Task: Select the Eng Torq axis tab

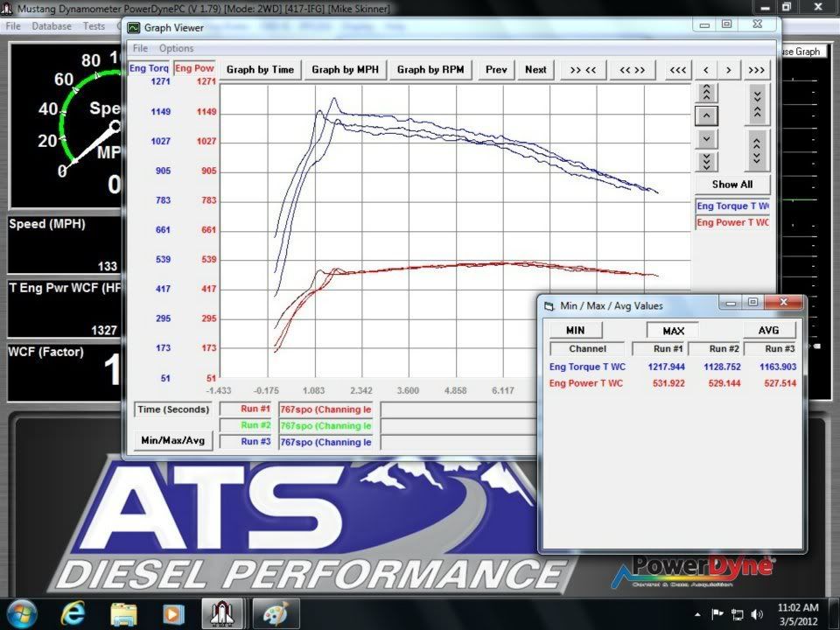Action: click(x=149, y=68)
